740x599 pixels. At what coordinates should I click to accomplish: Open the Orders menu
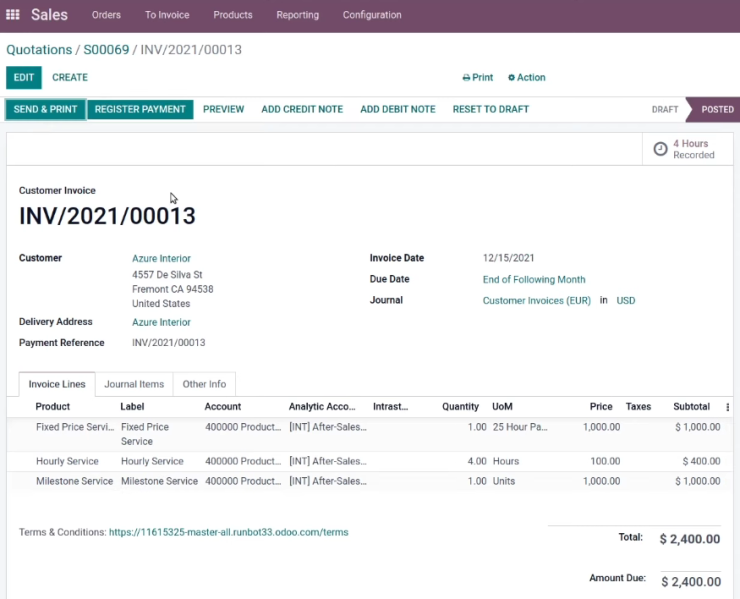point(106,15)
